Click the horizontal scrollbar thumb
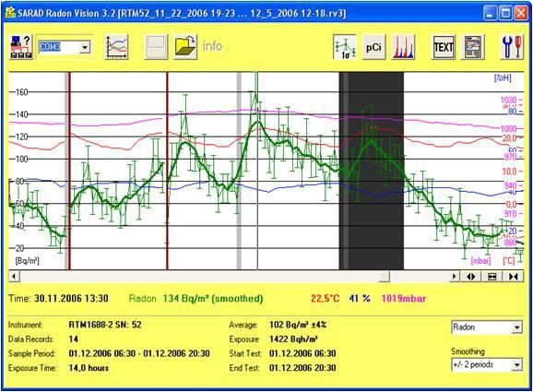This screenshot has width=533, height=392. 385,277
